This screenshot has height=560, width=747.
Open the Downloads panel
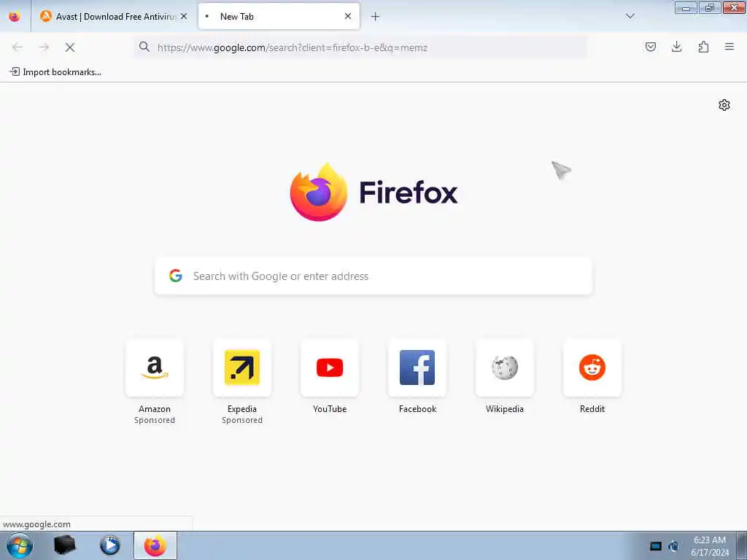676,47
